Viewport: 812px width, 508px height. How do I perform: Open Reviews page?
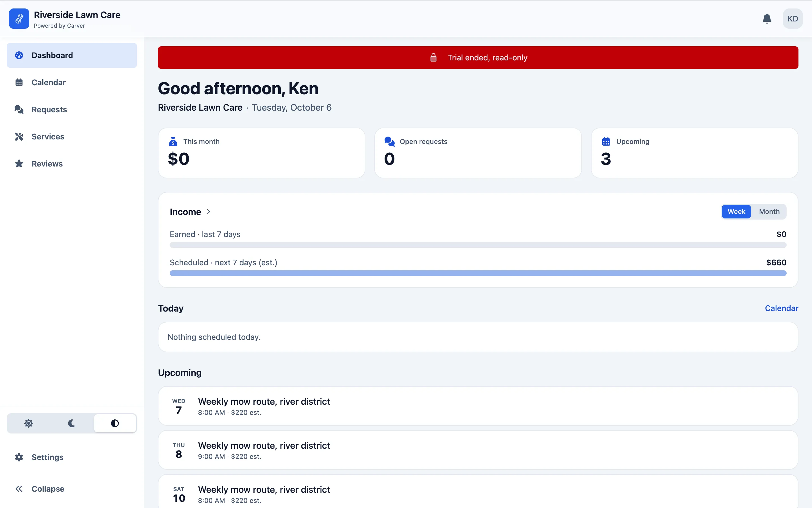pos(72,164)
